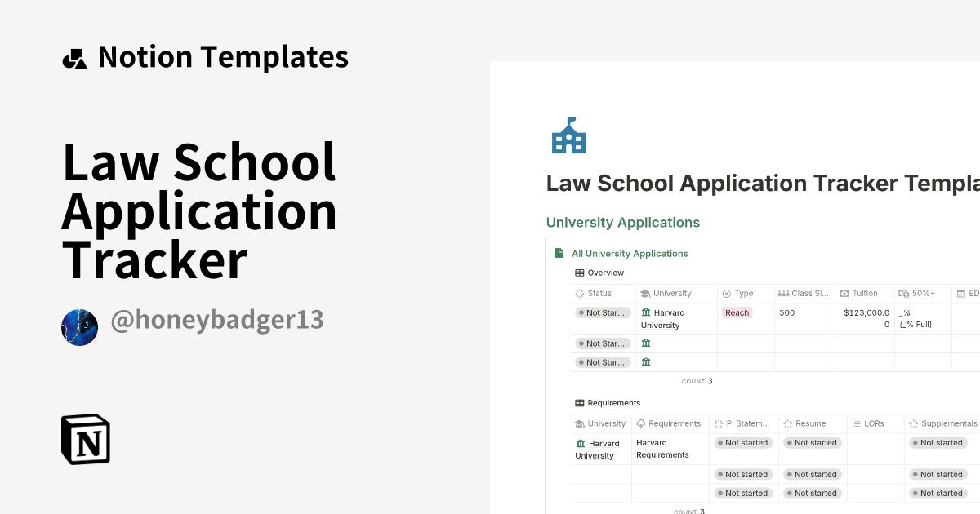980x514 pixels.
Task: Click the school building page icon
Action: coord(569,135)
